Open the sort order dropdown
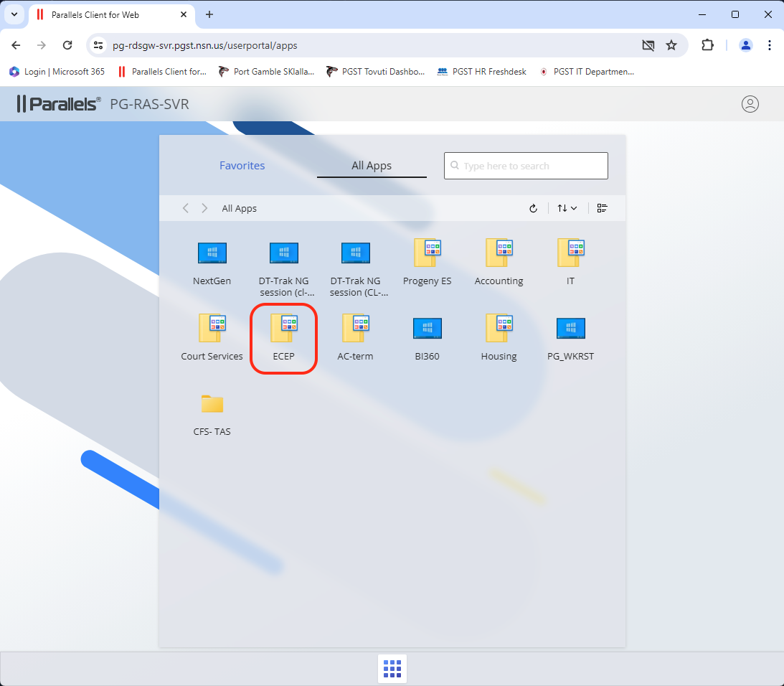784x686 pixels. pos(567,208)
